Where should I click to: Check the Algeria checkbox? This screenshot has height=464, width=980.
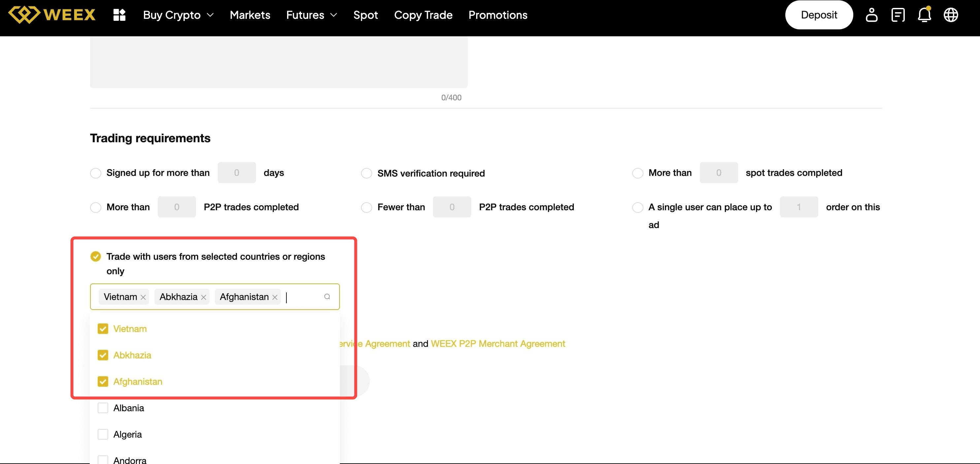(x=103, y=434)
